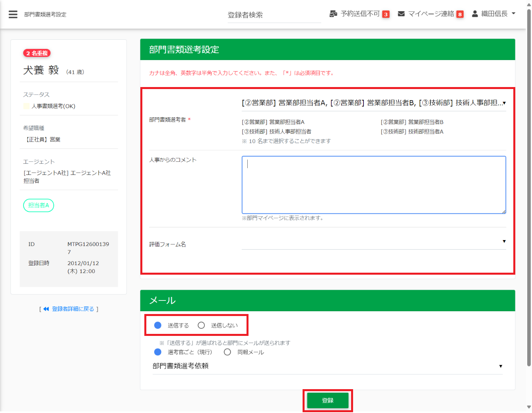Select the 送信しない radio button
This screenshot has height=413, width=532.
[x=201, y=325]
